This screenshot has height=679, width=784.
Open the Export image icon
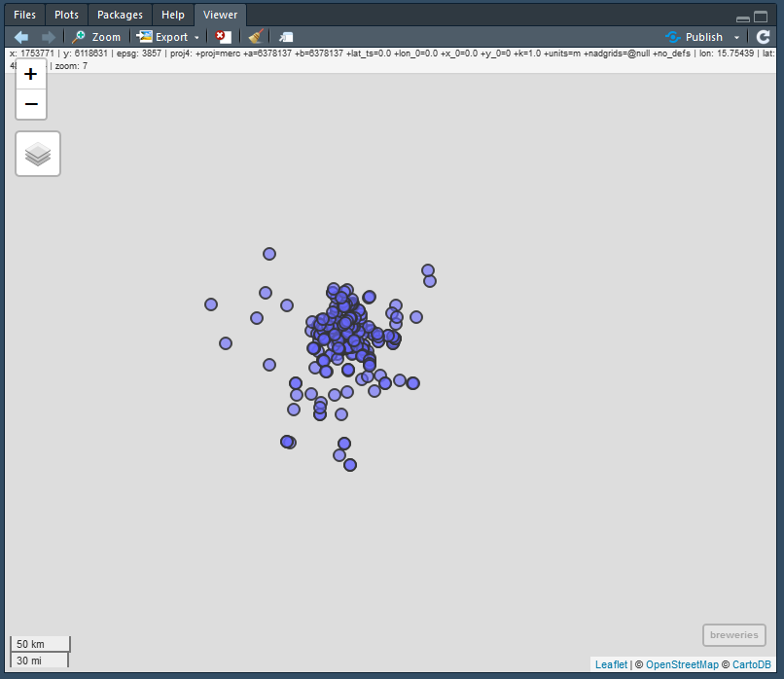click(144, 37)
